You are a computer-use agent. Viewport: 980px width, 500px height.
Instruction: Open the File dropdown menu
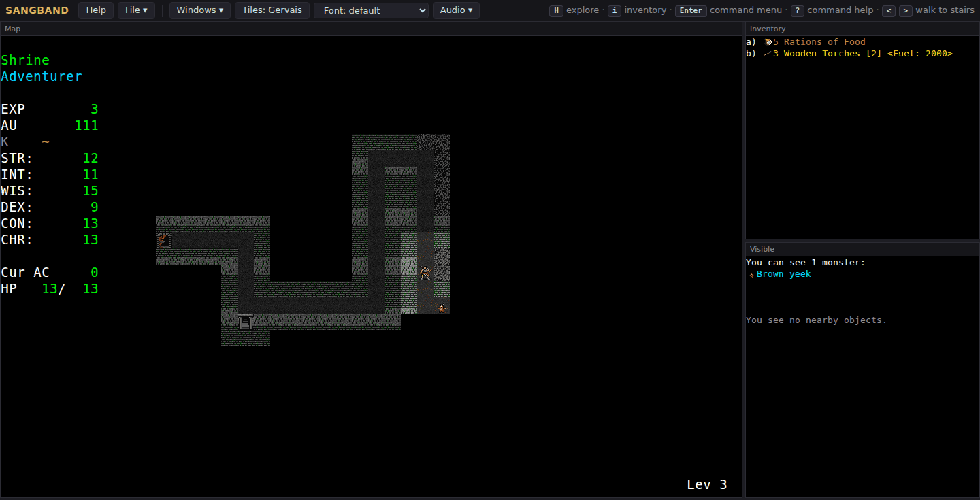(x=136, y=10)
